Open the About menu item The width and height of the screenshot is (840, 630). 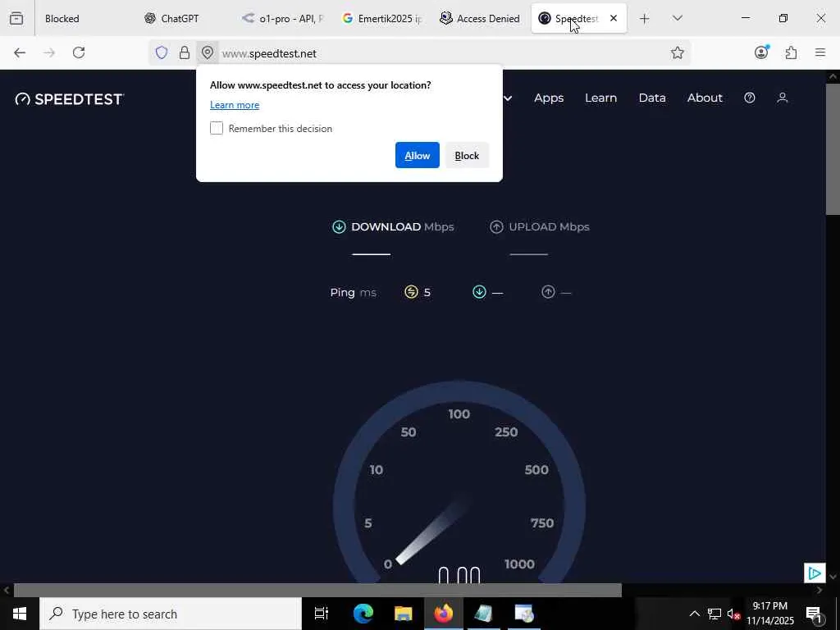point(705,98)
